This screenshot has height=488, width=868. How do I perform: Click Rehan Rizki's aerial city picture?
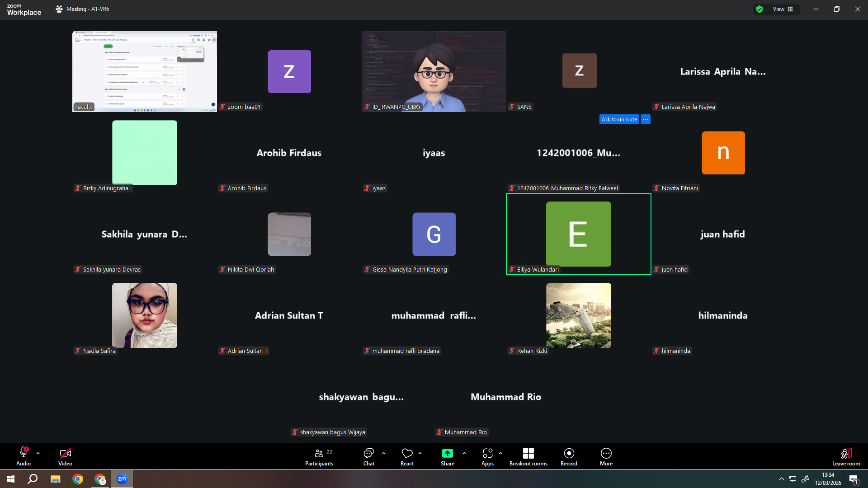point(579,315)
